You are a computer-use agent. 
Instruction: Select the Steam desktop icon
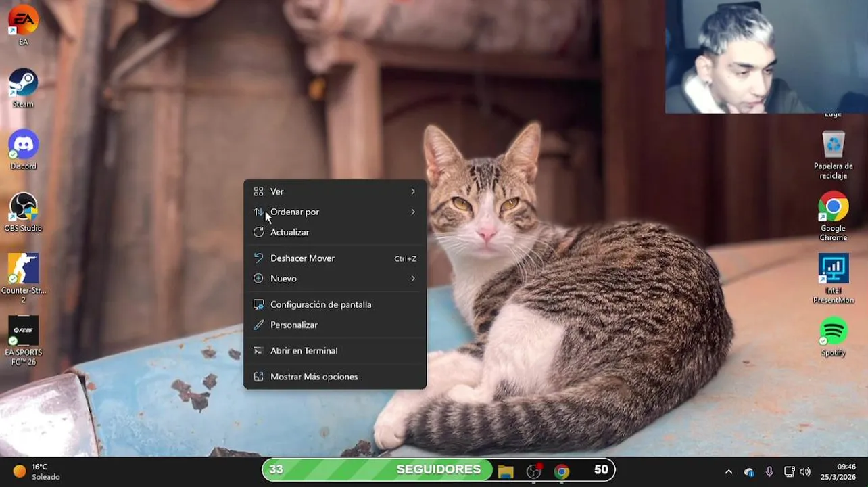[x=23, y=87]
